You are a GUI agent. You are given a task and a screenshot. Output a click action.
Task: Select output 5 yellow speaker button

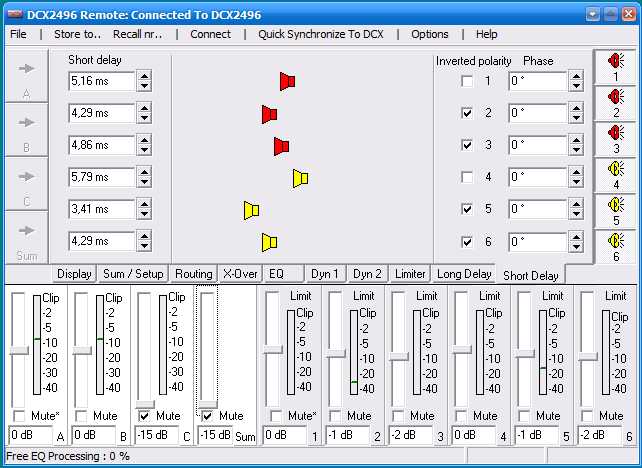616,212
